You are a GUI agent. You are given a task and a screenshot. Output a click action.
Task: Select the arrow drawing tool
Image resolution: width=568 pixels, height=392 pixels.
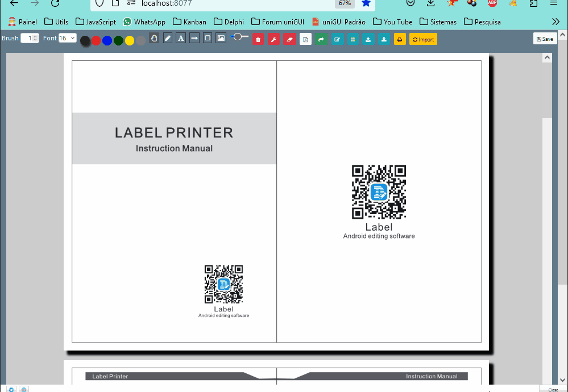194,38
